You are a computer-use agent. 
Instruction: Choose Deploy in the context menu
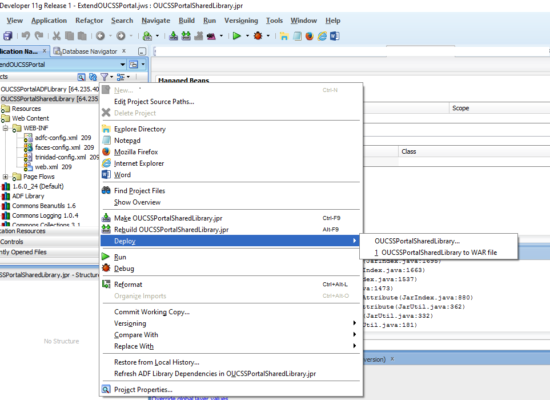(230, 241)
